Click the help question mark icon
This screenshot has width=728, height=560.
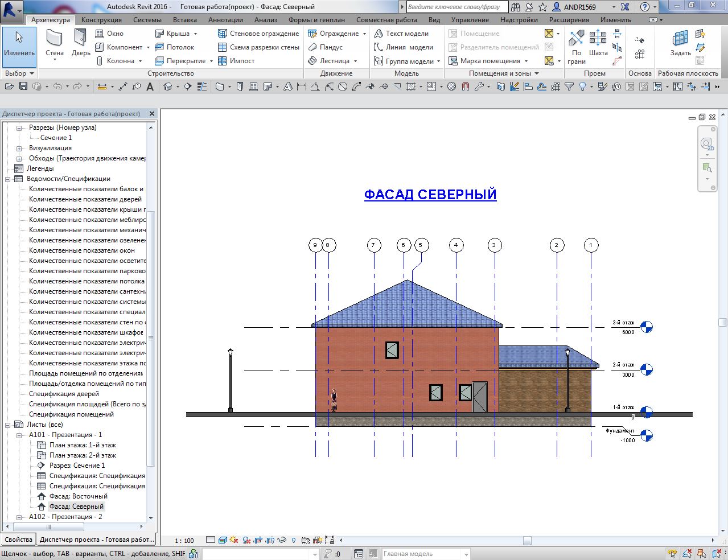[x=644, y=7]
